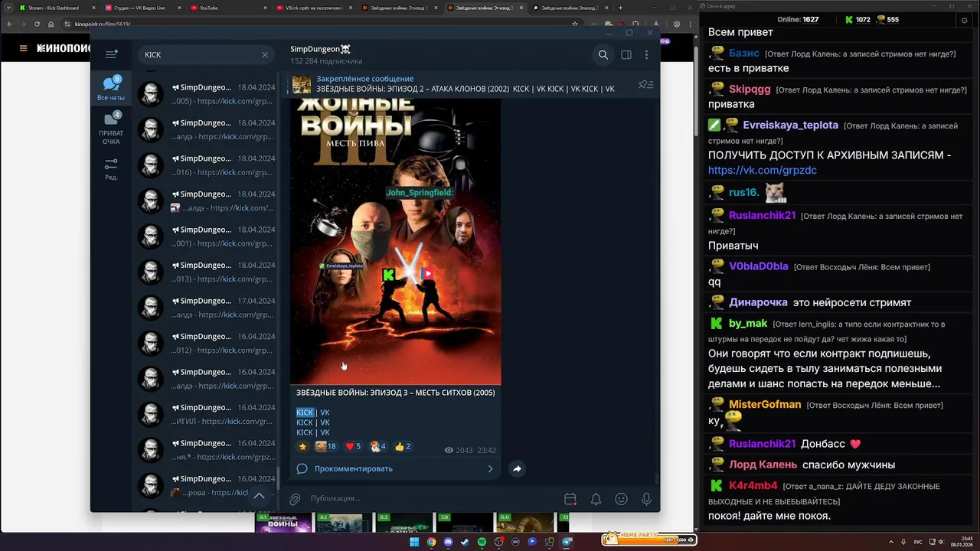The width and height of the screenshot is (980, 551).
Task: Toggle the channel info side panel
Action: (x=626, y=54)
